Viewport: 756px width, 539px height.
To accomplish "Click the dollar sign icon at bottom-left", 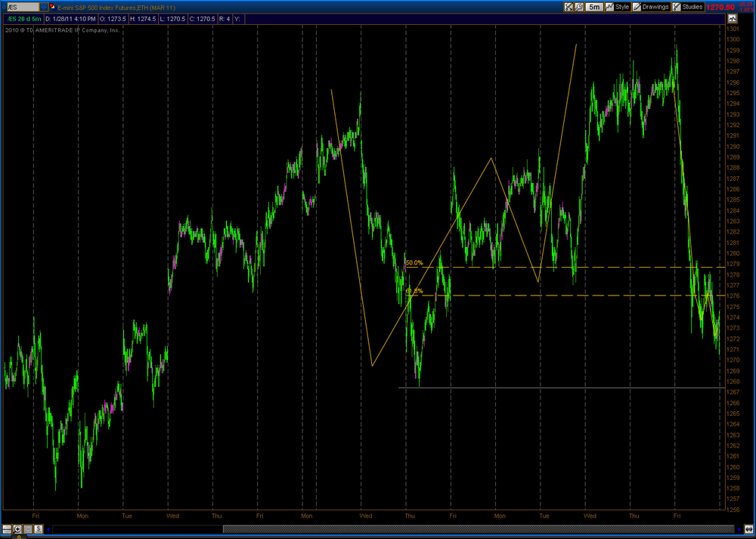I will tap(38, 529).
